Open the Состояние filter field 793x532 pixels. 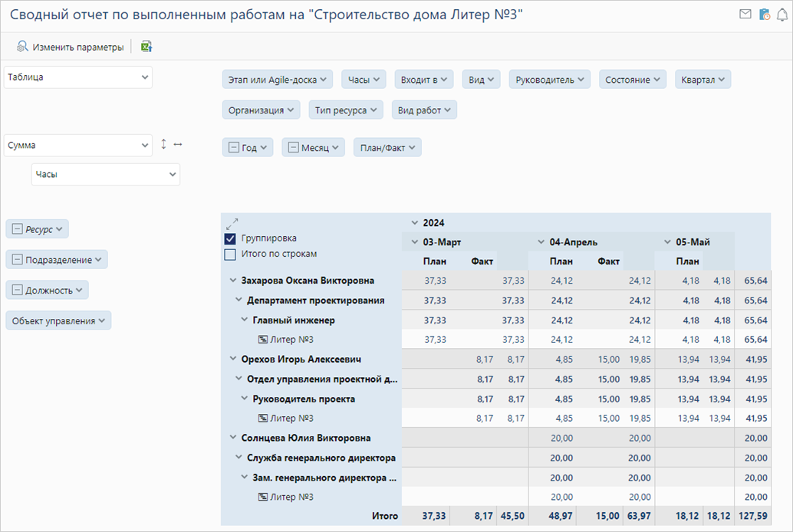pos(633,80)
